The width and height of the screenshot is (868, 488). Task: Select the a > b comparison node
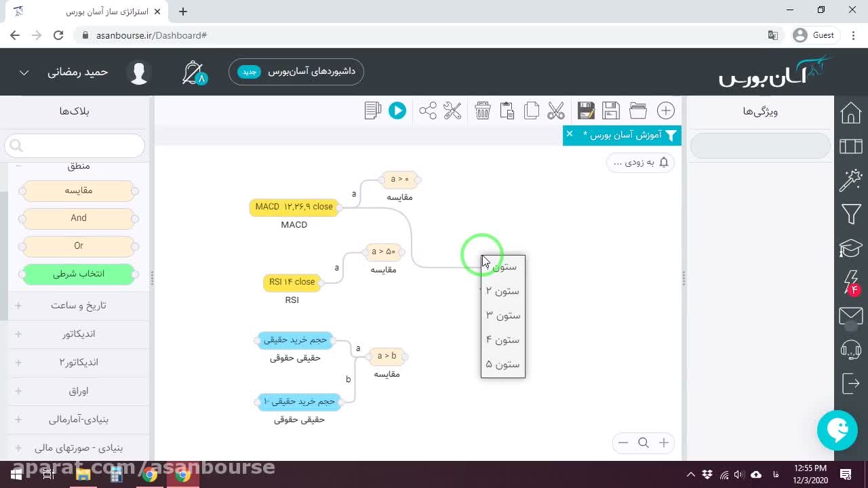click(x=387, y=356)
